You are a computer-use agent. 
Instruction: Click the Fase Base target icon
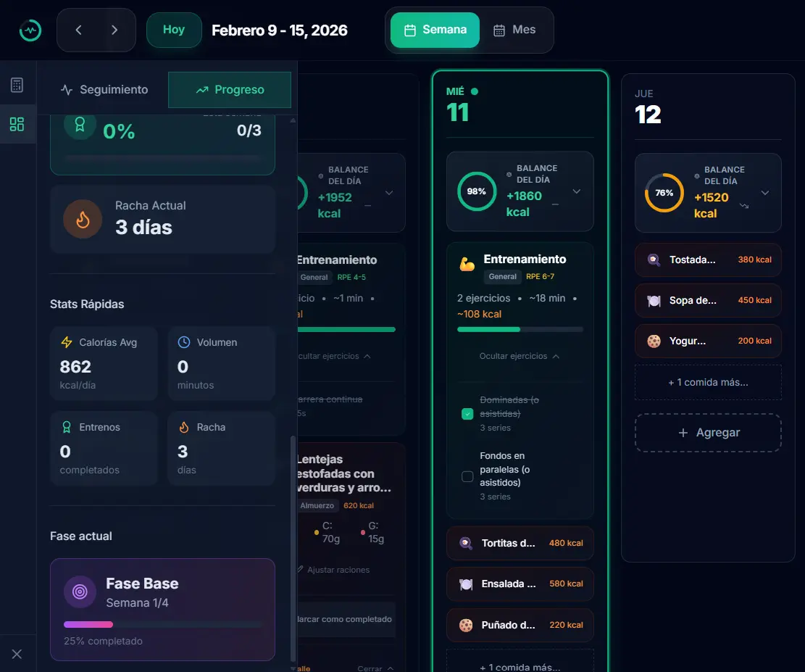pyautogui.click(x=80, y=592)
